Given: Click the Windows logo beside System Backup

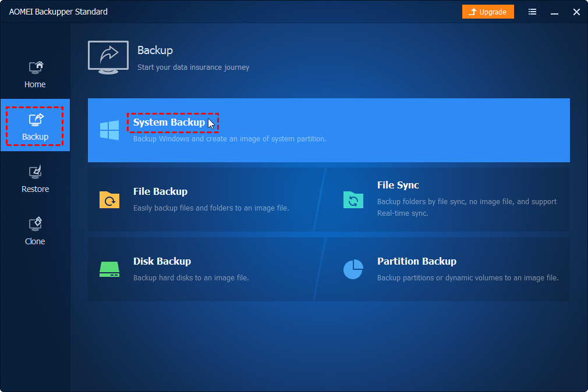Looking at the screenshot, I should coord(109,130).
